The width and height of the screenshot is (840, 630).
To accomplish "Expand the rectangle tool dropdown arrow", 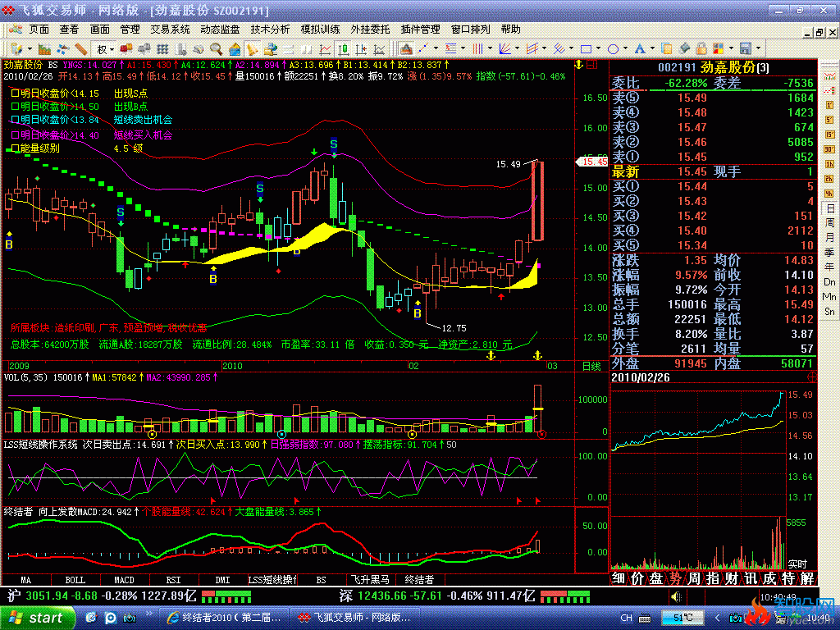I will click(598, 49).
